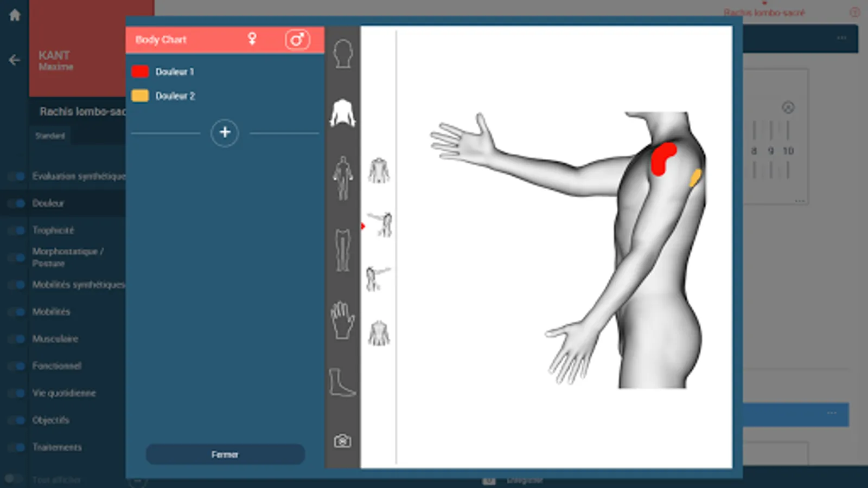
Task: Switch to the Standard tab
Action: (50, 136)
